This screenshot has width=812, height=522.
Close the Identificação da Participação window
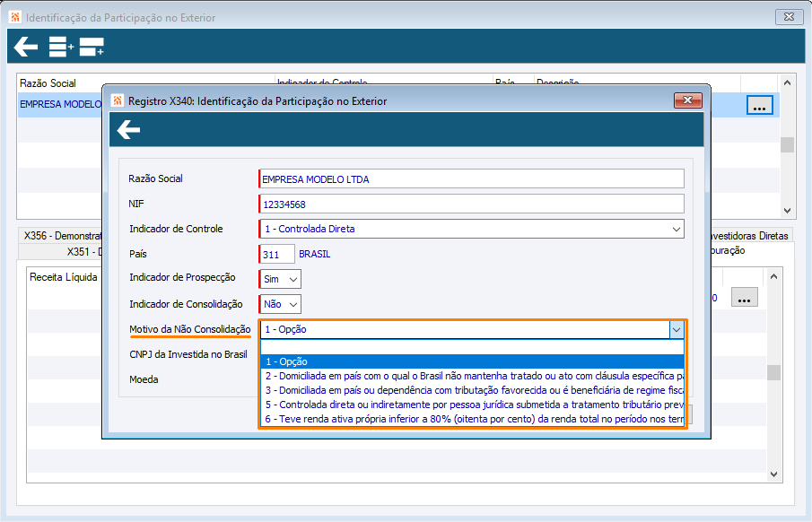click(789, 16)
